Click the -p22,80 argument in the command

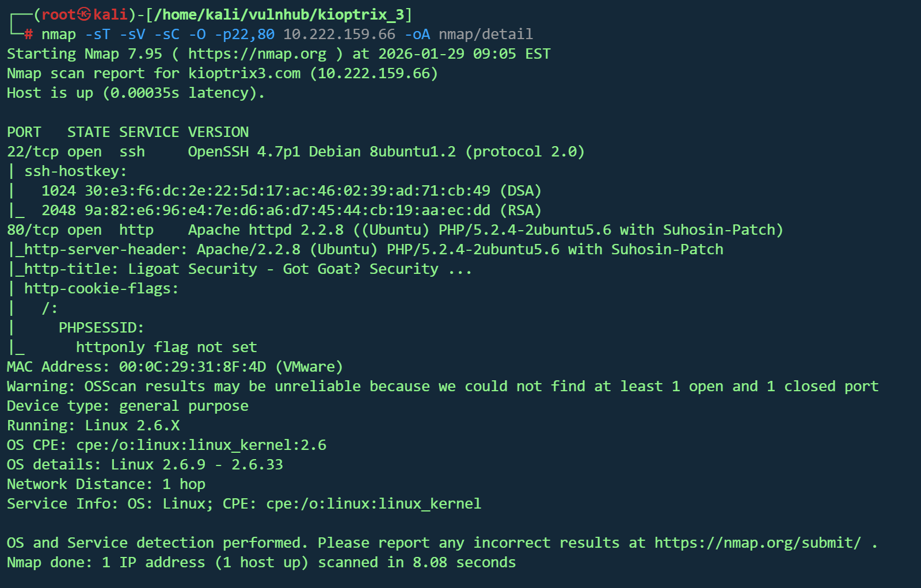tap(244, 34)
